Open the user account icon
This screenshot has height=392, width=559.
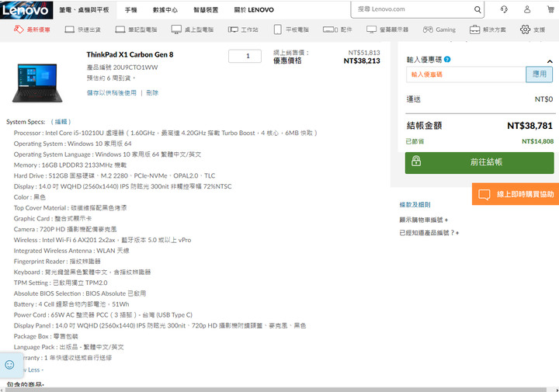tap(527, 9)
